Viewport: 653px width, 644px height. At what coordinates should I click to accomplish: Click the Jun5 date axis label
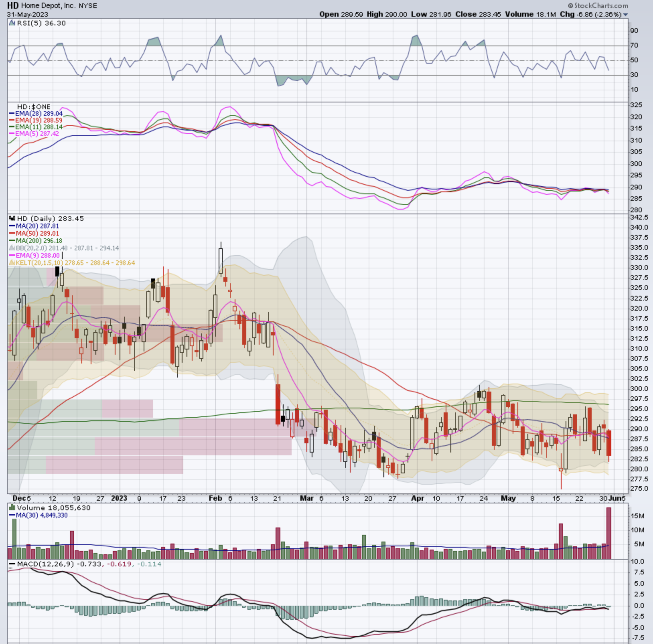coord(617,498)
